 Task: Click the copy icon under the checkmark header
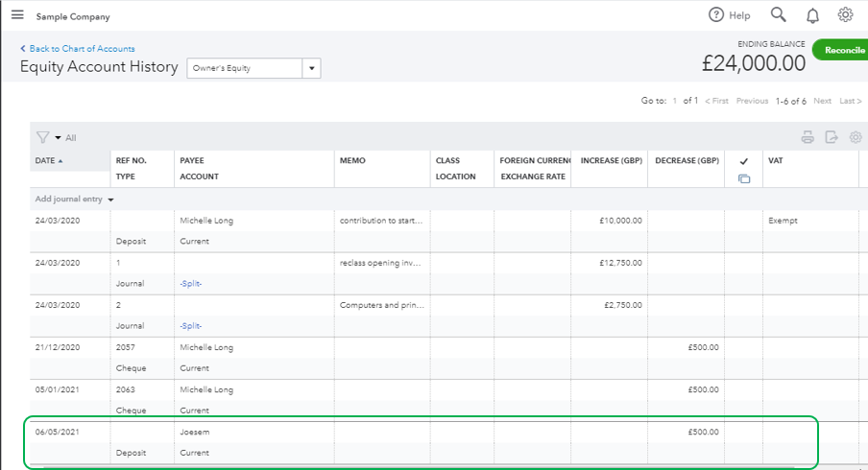[744, 178]
